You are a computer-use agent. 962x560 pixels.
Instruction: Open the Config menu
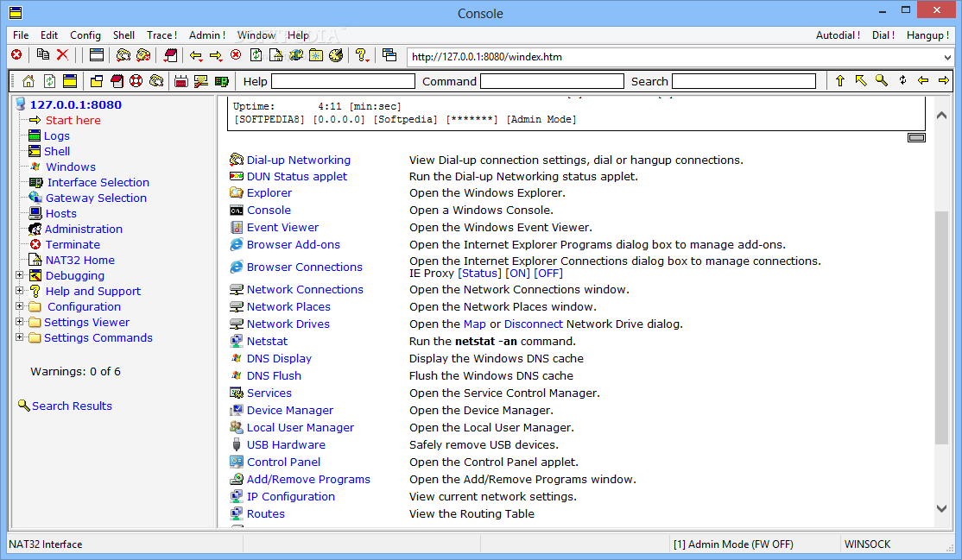(x=85, y=35)
